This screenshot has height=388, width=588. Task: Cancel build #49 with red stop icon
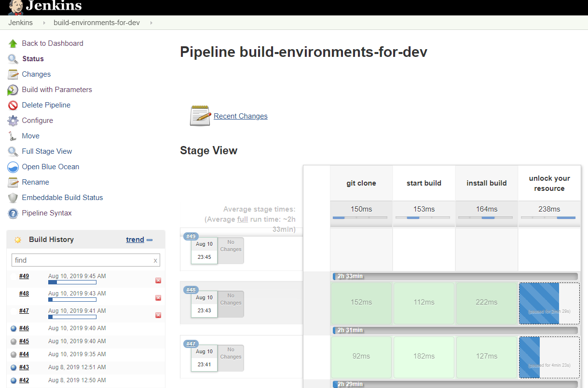click(x=158, y=281)
